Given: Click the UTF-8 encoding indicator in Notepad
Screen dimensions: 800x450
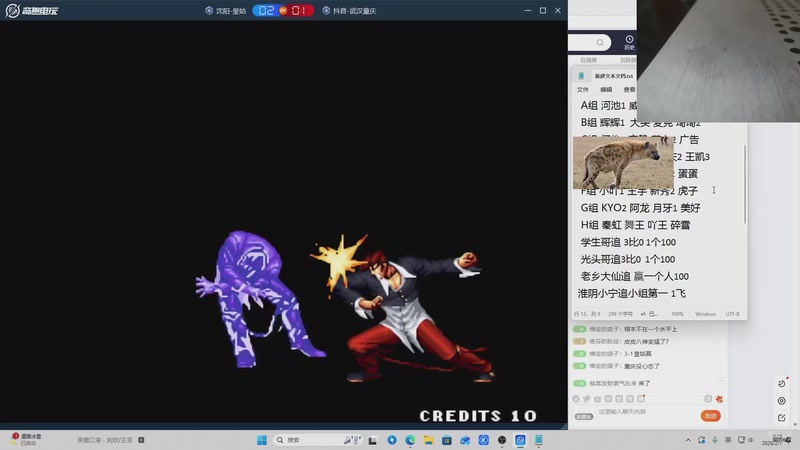Looking at the screenshot, I should [732, 314].
